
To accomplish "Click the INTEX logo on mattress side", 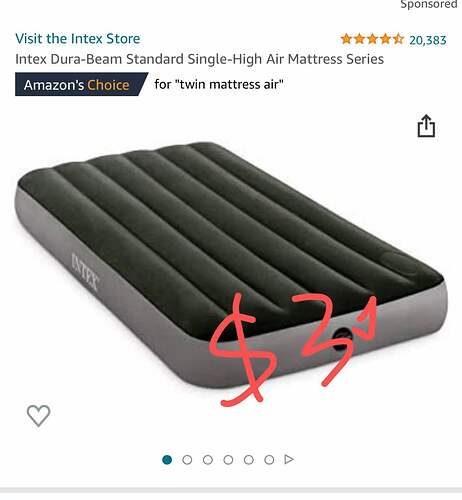I will click(x=85, y=272).
